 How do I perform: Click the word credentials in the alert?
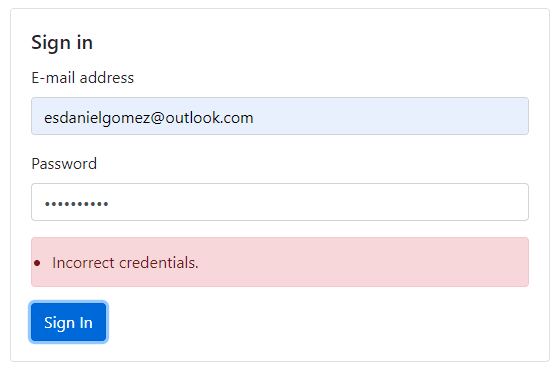(x=158, y=263)
